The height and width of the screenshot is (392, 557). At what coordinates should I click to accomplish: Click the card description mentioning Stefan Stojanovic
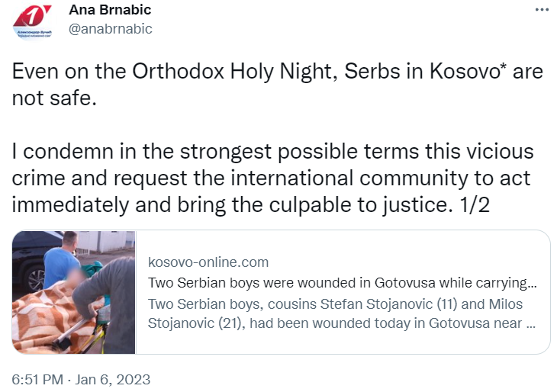point(341,313)
